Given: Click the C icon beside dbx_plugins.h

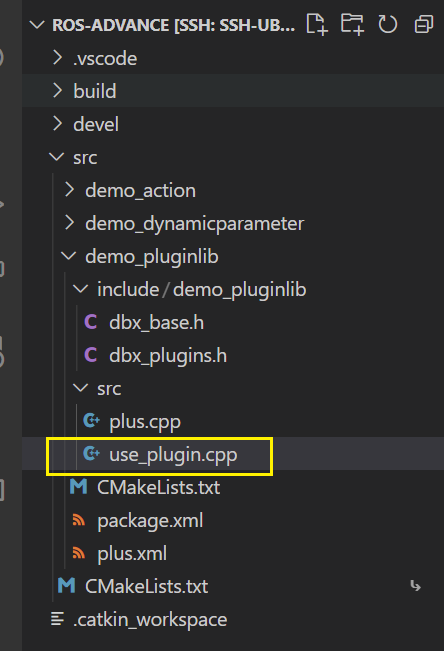Looking at the screenshot, I should coord(91,355).
